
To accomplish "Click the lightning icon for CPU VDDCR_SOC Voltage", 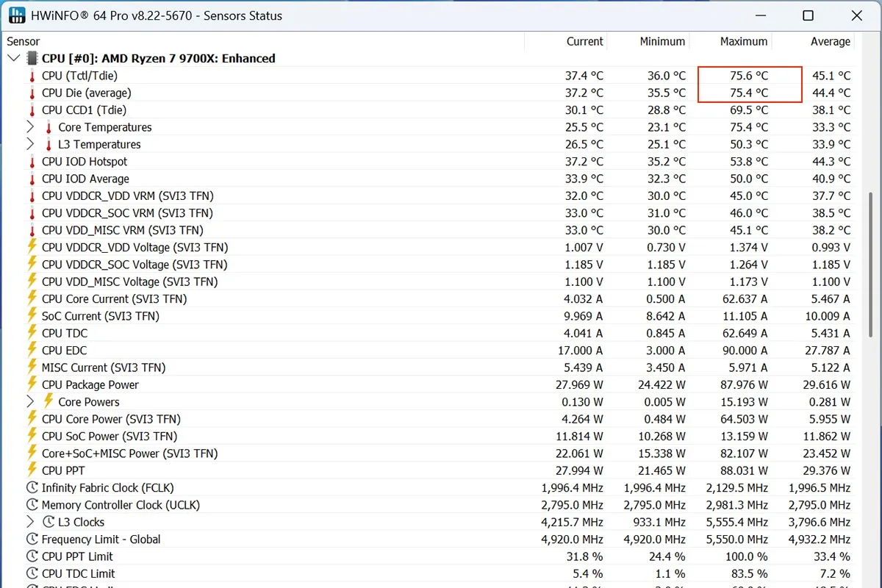I will coord(32,264).
